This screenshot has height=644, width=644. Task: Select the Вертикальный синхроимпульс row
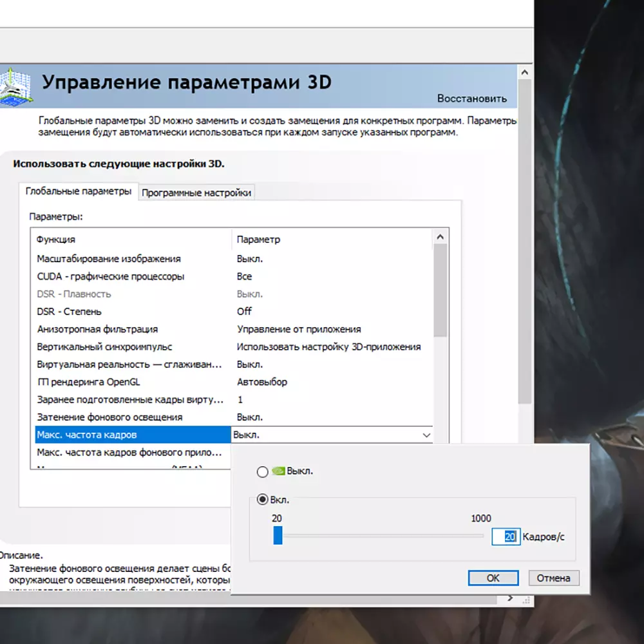tap(234, 346)
